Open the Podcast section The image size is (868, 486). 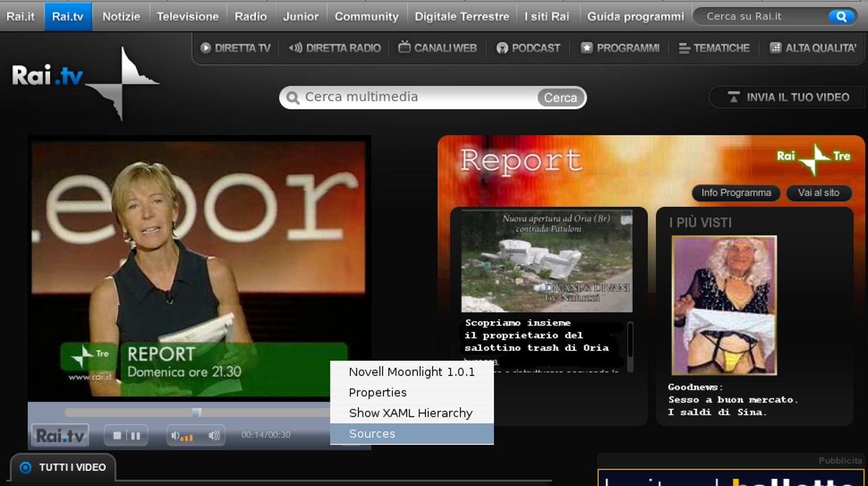click(528, 48)
